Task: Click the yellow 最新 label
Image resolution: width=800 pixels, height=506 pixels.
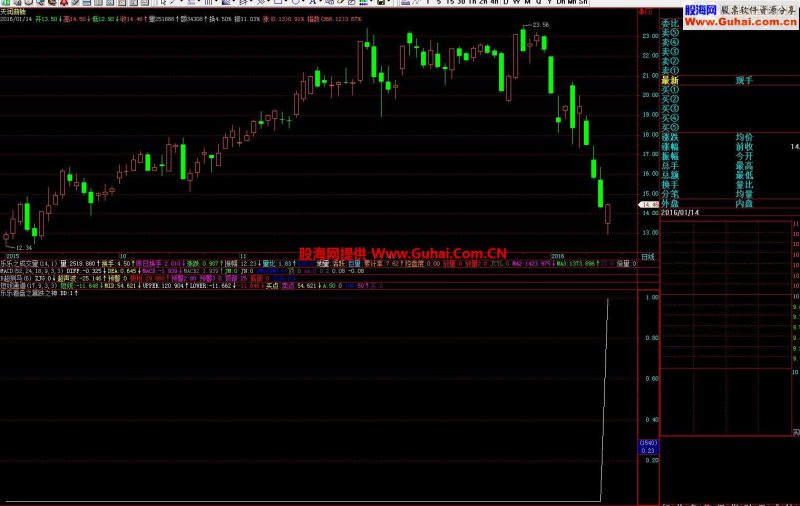Action: coord(670,80)
